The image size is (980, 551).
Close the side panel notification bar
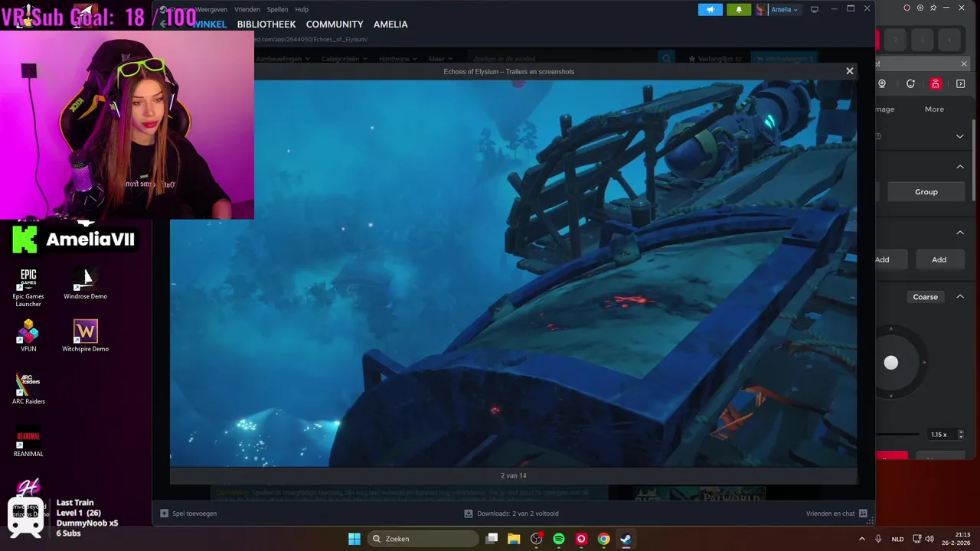tap(964, 64)
